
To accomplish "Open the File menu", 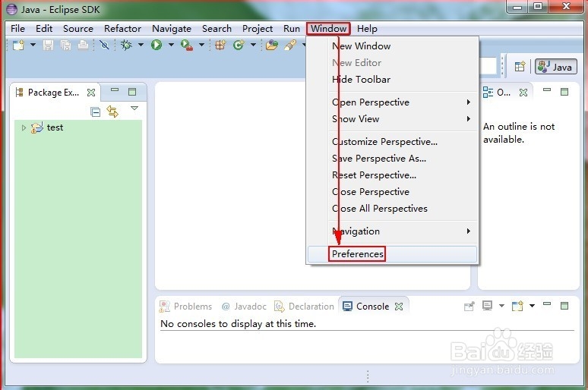I will (17, 29).
